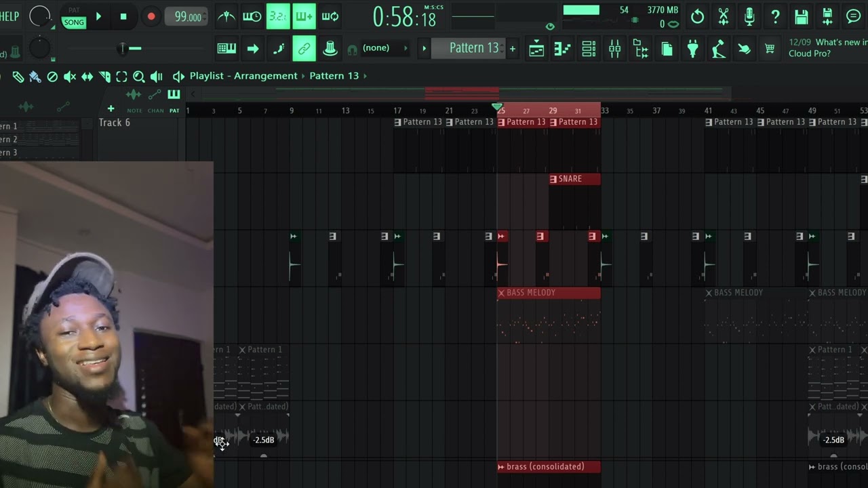Open touch controller hand icon
The height and width of the screenshot is (488, 868).
(x=744, y=49)
